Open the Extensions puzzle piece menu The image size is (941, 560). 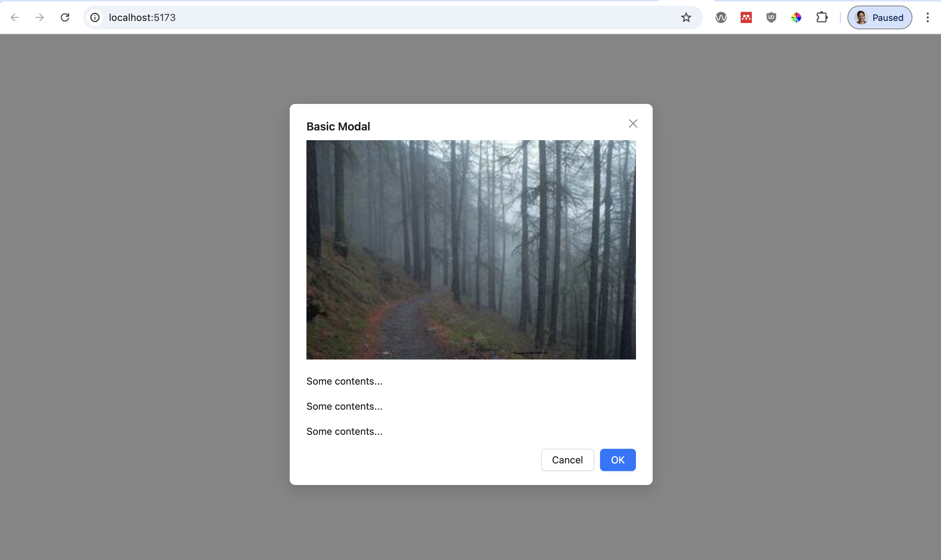pyautogui.click(x=822, y=17)
